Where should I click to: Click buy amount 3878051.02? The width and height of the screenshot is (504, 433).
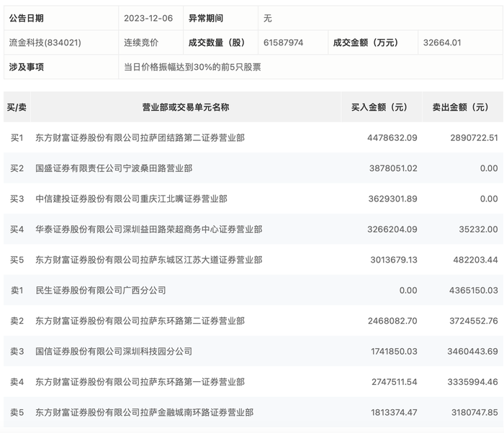click(x=393, y=168)
